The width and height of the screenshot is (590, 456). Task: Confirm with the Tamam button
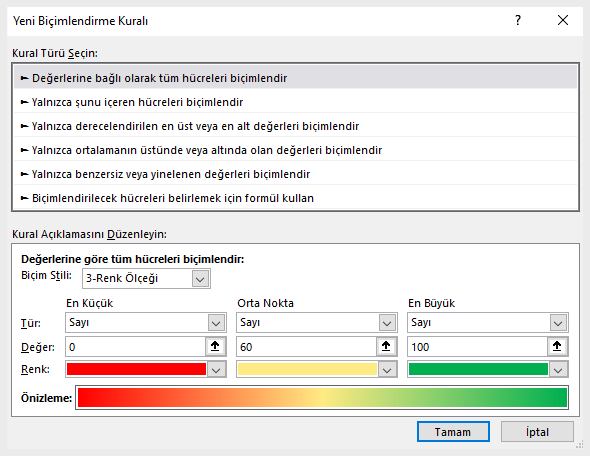coord(453,432)
